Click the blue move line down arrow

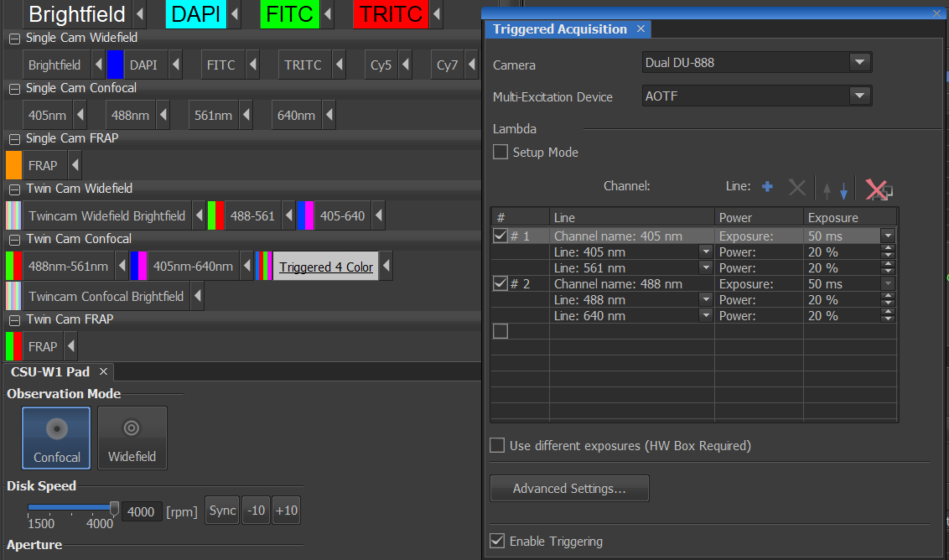point(843,190)
